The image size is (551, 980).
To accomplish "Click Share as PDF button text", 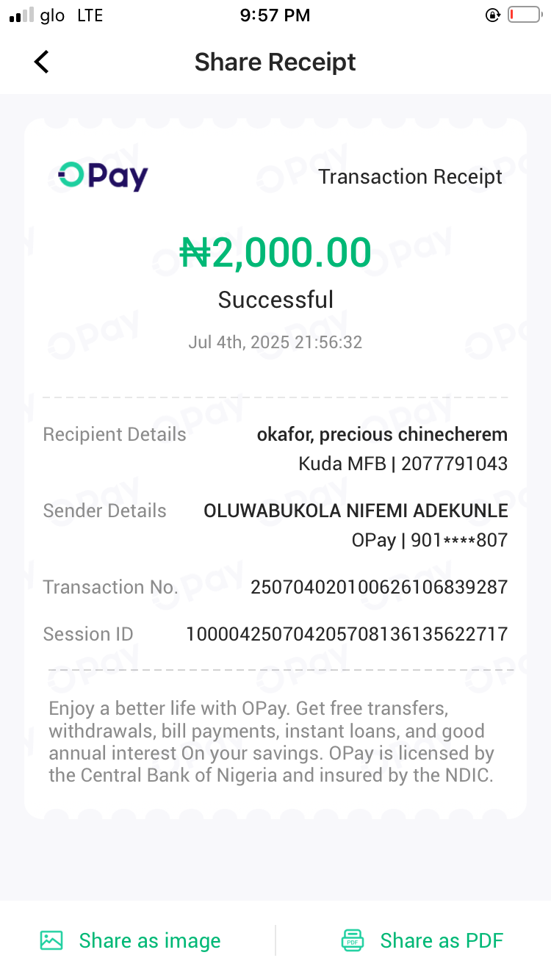I will point(442,940).
